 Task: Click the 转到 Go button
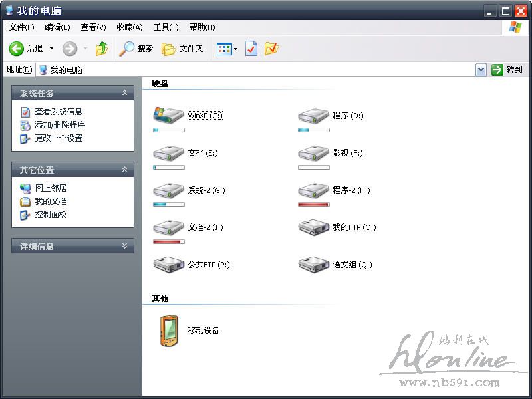pyautogui.click(x=507, y=70)
